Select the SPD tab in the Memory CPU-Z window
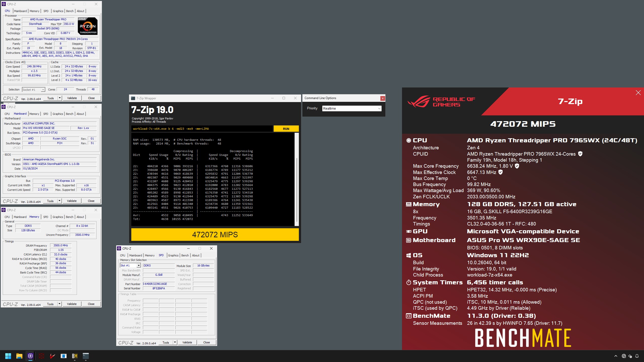The image size is (644, 362). tap(46, 217)
